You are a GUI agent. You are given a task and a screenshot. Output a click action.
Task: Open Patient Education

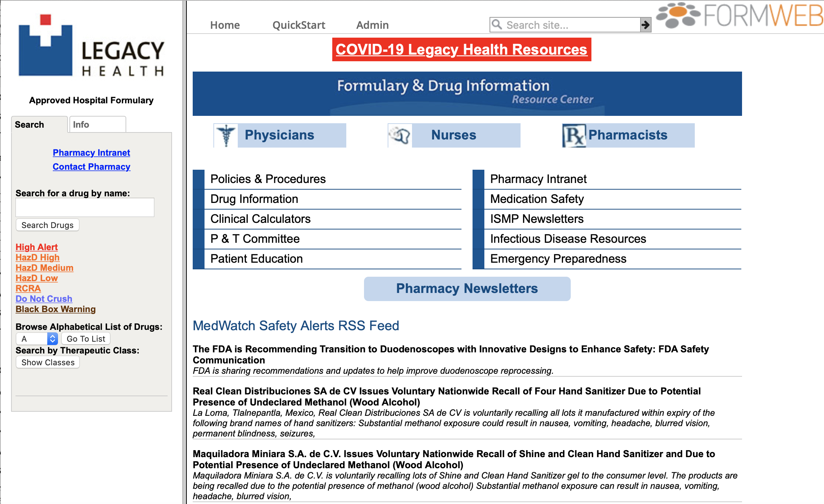(x=327, y=259)
